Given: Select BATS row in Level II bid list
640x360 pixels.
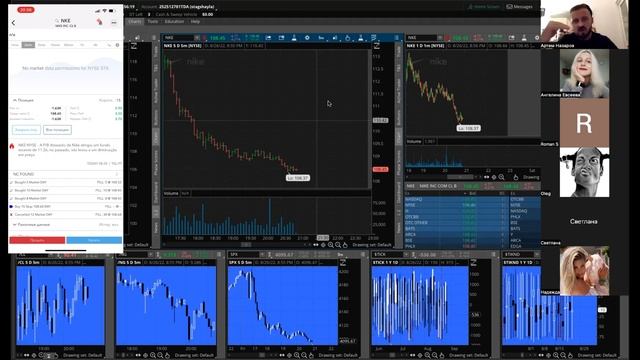Looking at the screenshot, I should [x=456, y=229].
